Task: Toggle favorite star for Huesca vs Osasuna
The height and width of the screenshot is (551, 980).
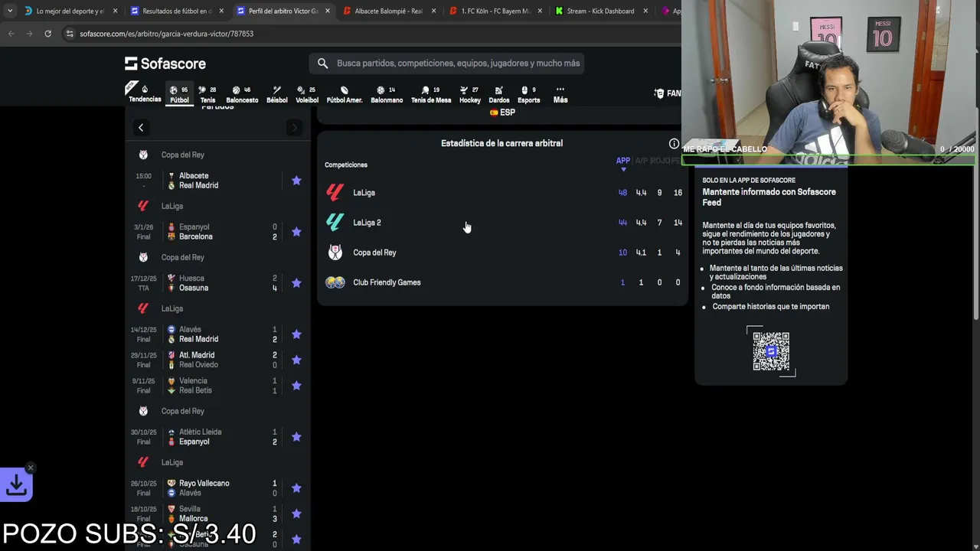Action: tap(296, 283)
